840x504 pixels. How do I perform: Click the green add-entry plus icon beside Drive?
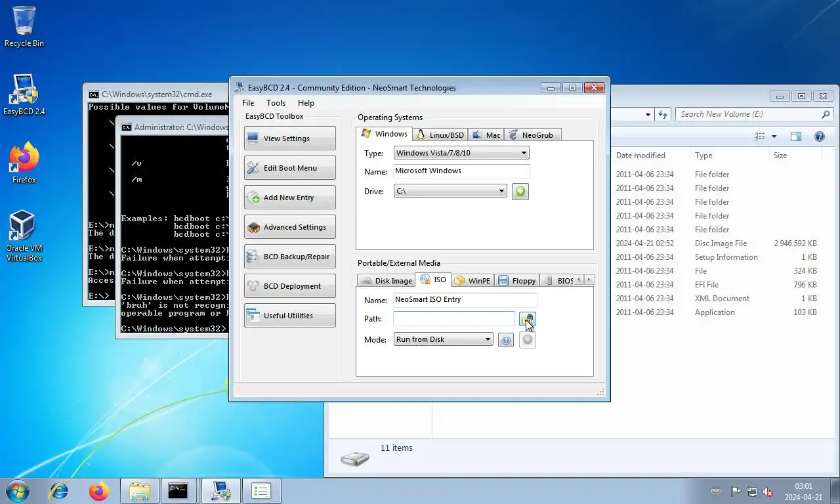[x=520, y=192]
